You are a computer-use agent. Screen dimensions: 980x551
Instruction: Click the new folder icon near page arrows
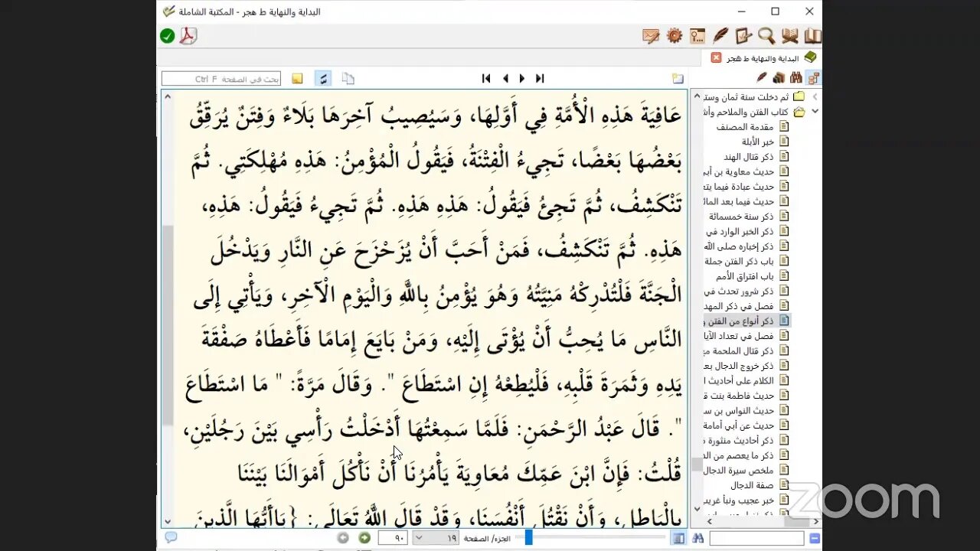point(678,78)
